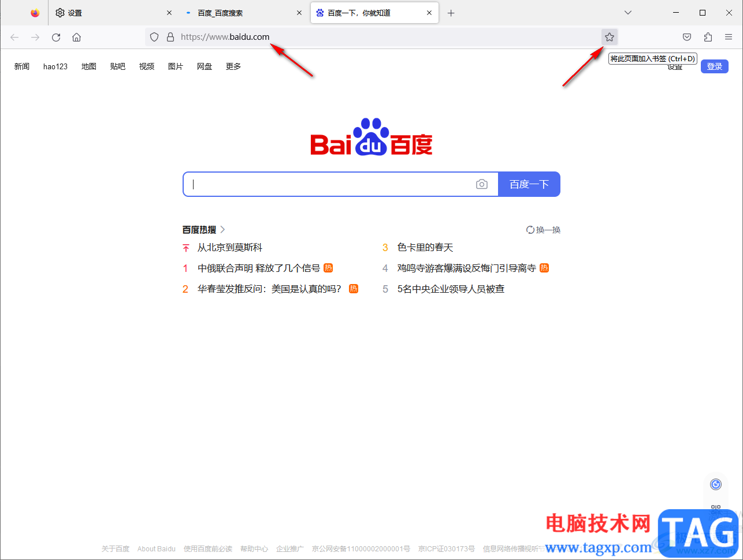
Task: Search by image using camera icon
Action: (x=482, y=184)
